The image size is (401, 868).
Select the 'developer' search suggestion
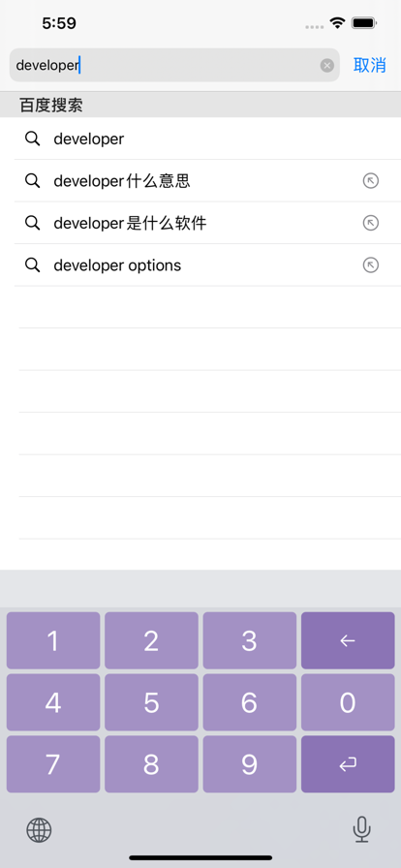coord(200,139)
